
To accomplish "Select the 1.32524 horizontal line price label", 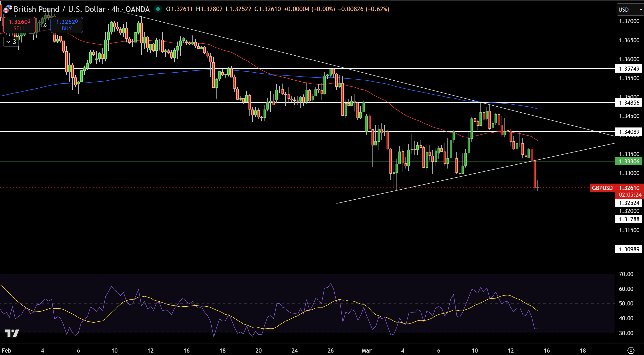I will tap(628, 203).
